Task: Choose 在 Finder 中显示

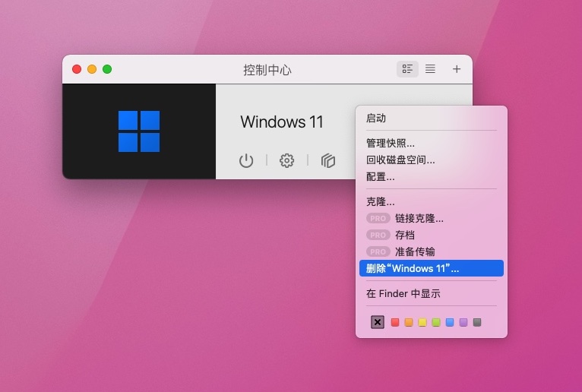Action: pyautogui.click(x=403, y=293)
